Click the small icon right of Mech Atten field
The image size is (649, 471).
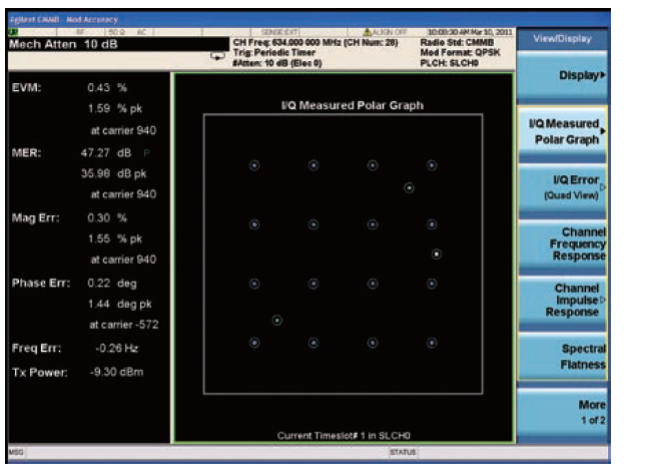point(217,56)
